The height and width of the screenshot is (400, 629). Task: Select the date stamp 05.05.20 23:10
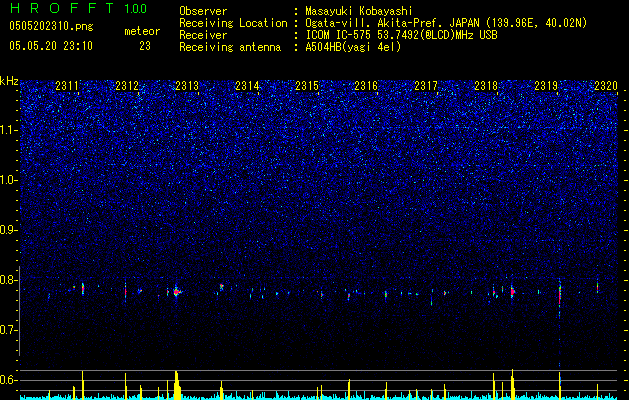pyautogui.click(x=51, y=46)
